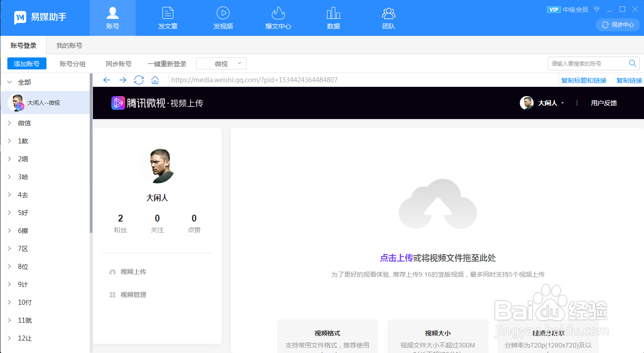Open the 团队 (team) section
The height and width of the screenshot is (353, 644).
coord(388,17)
